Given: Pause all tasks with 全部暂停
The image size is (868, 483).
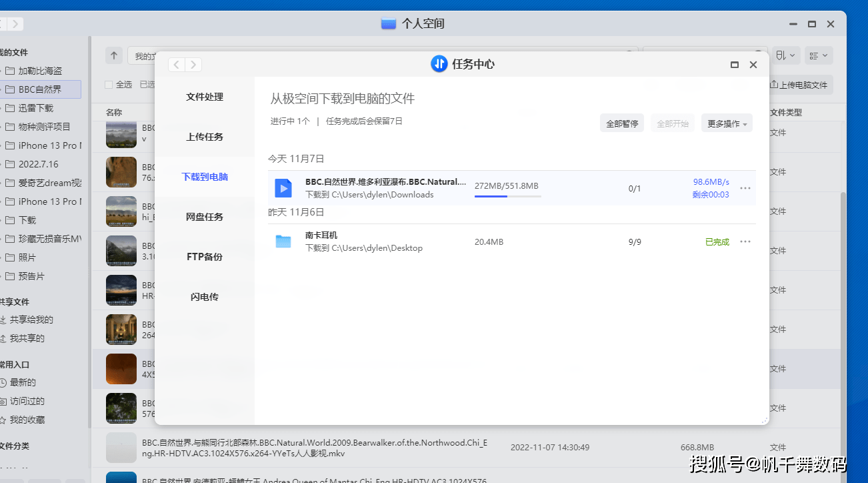Looking at the screenshot, I should pyautogui.click(x=622, y=123).
